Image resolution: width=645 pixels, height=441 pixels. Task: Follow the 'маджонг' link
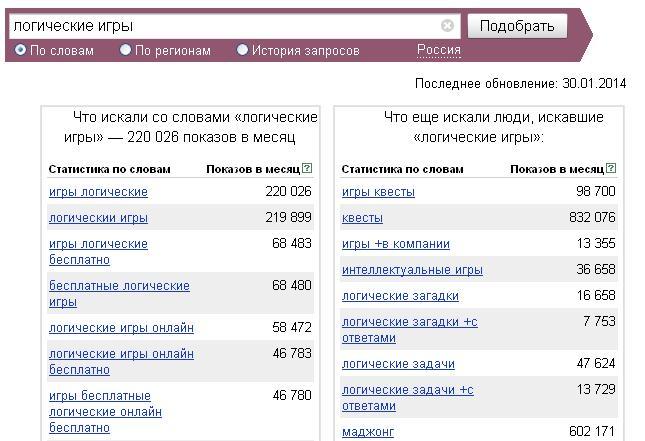coord(368,432)
